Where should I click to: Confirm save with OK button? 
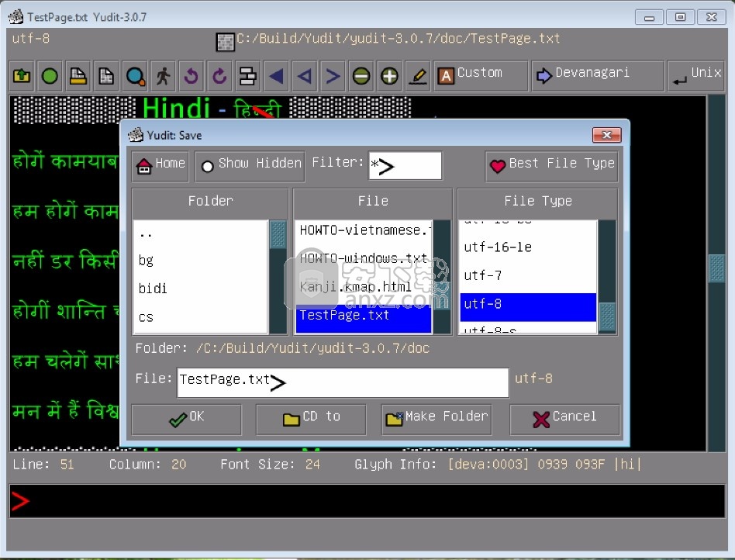[187, 420]
